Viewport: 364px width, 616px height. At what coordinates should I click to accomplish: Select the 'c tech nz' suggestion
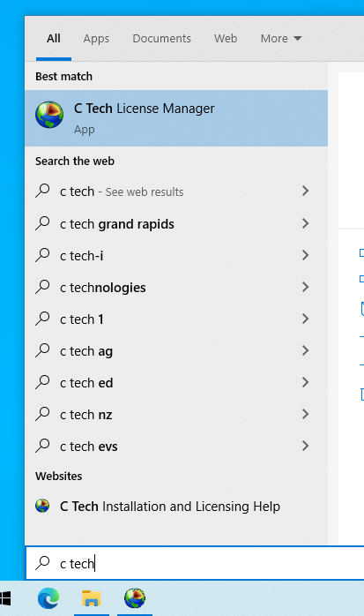pyautogui.click(x=176, y=414)
